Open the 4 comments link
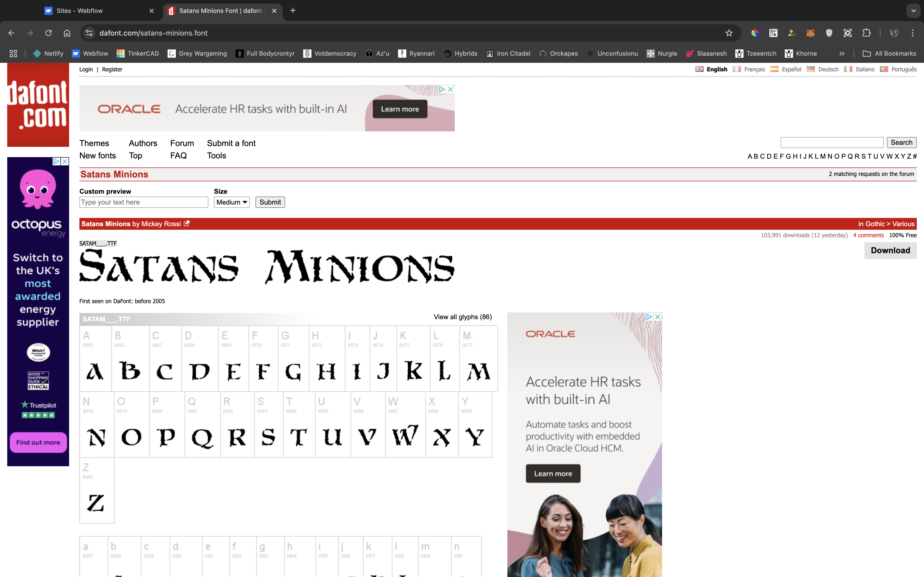This screenshot has width=924, height=577. pos(868,235)
